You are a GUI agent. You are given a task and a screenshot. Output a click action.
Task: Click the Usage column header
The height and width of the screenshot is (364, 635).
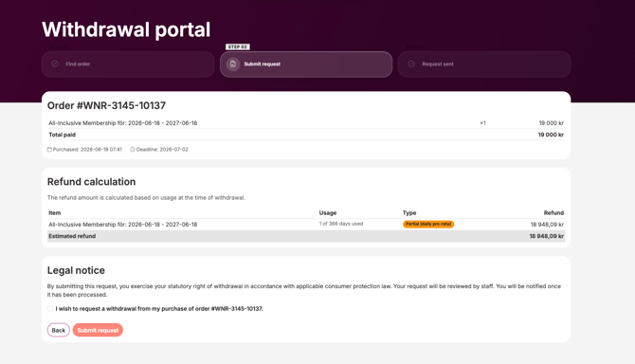pos(328,213)
